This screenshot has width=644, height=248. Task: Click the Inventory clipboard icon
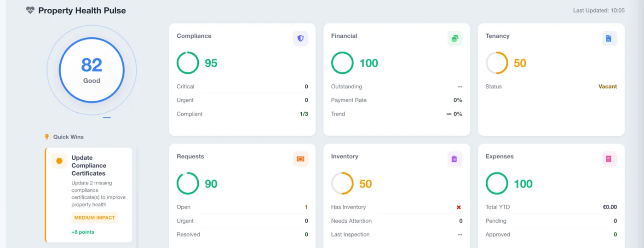pyautogui.click(x=455, y=159)
